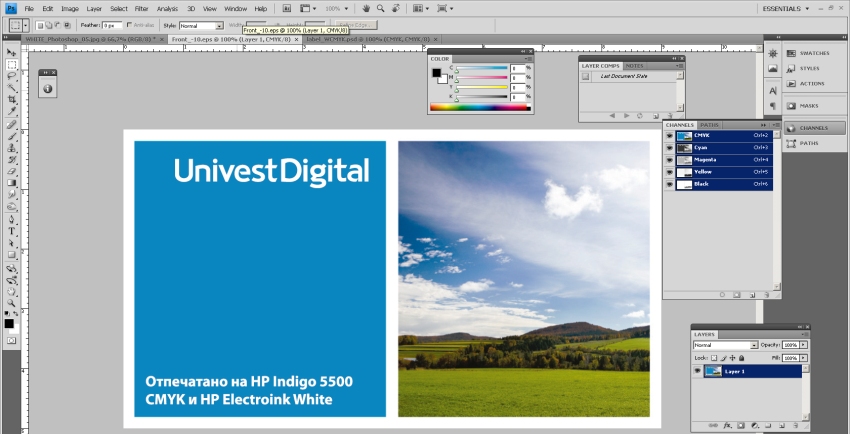Toggle the Anti-alias checkbox

[x=129, y=25]
